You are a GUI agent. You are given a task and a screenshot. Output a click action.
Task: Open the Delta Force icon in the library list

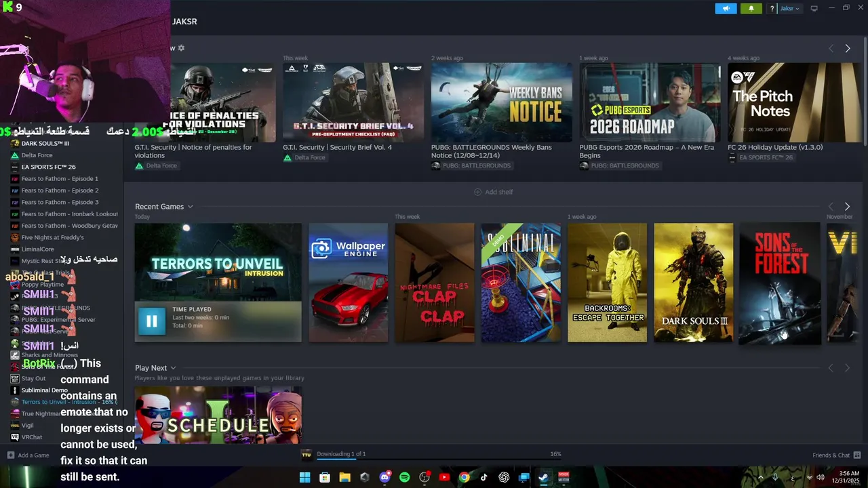click(15, 155)
